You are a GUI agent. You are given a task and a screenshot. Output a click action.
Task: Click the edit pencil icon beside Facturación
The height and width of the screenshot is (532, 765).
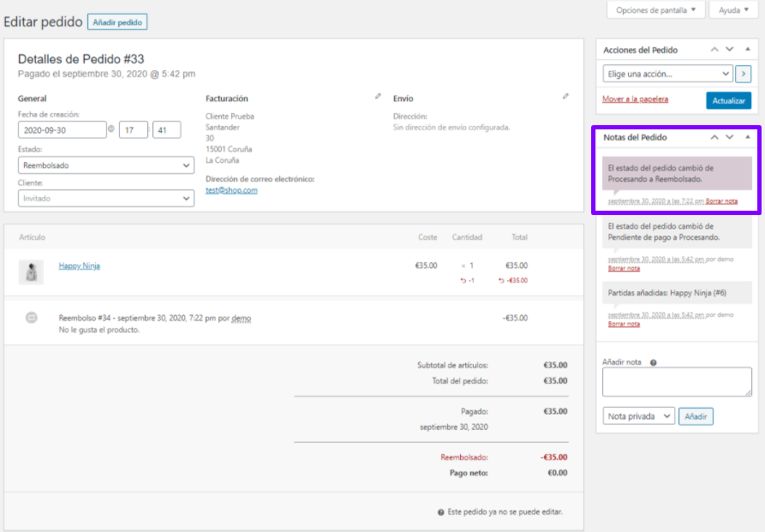point(378,97)
